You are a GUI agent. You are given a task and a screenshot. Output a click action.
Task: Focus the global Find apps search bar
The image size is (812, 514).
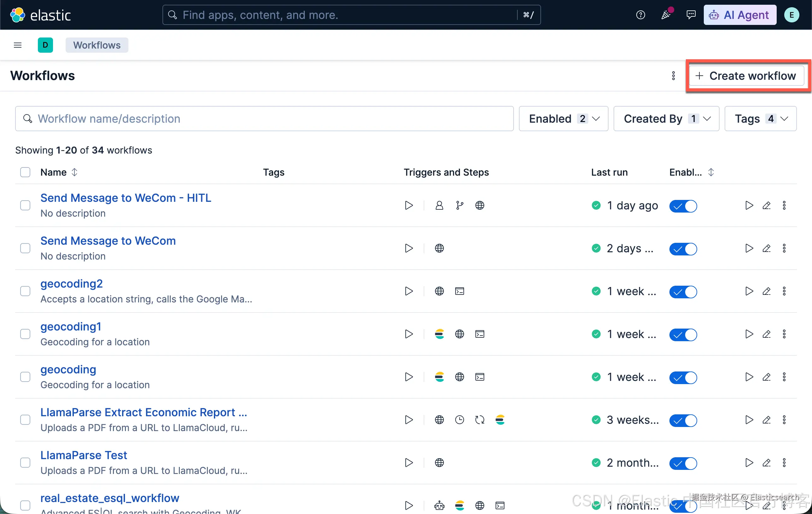click(351, 15)
